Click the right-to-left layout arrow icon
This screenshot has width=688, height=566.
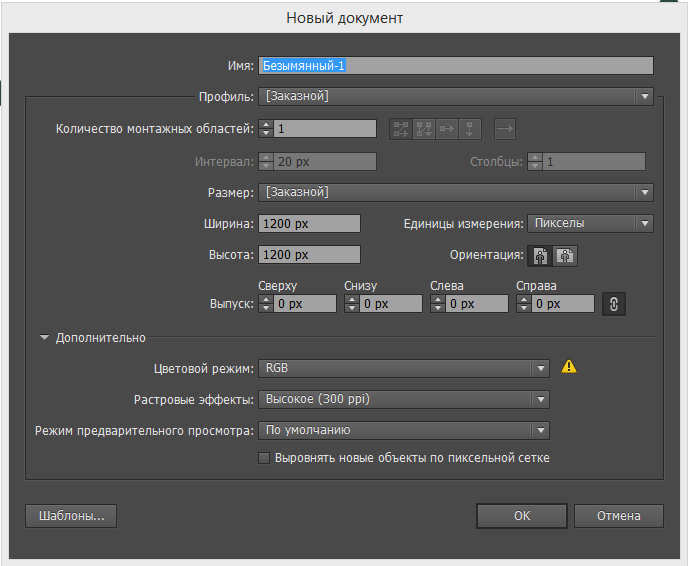click(x=505, y=129)
